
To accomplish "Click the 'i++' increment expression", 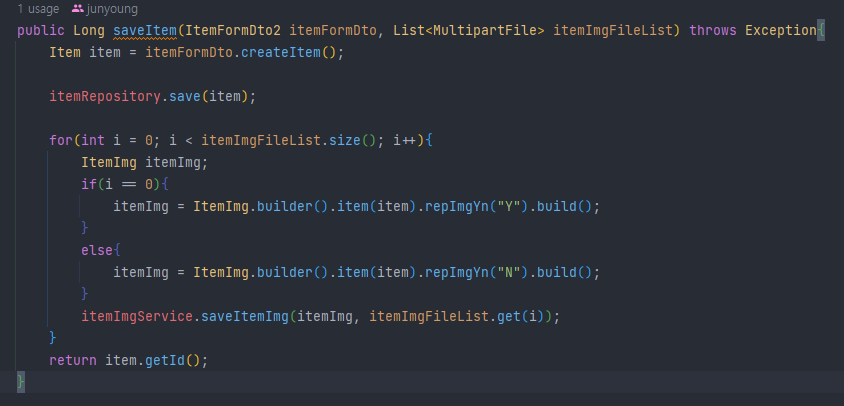I will click(405, 141).
